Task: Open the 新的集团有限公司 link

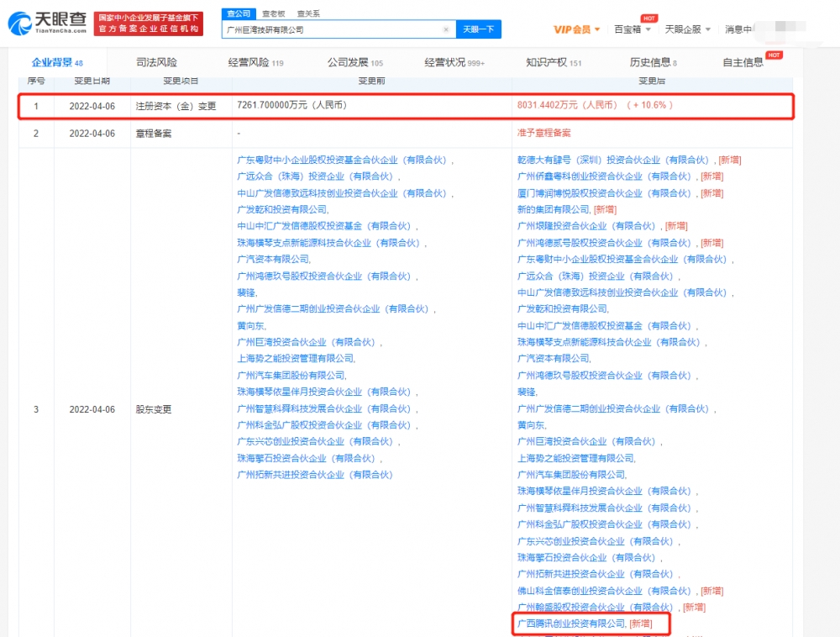Action: click(553, 209)
